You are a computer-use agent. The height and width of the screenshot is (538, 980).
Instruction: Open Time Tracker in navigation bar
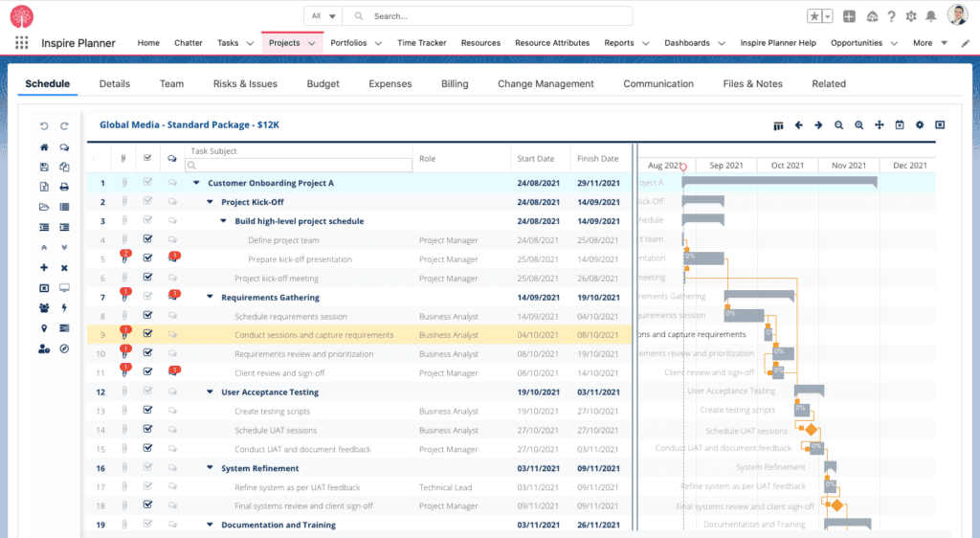(x=421, y=43)
